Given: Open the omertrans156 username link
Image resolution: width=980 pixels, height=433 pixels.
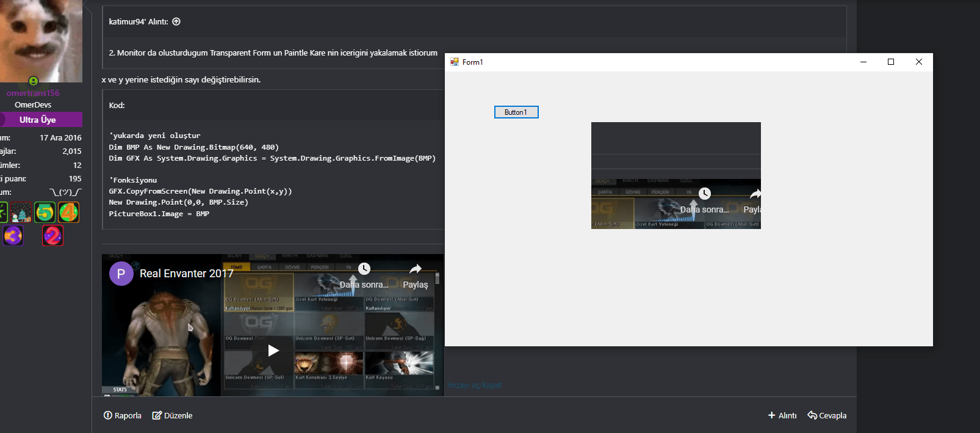Looking at the screenshot, I should click(33, 93).
